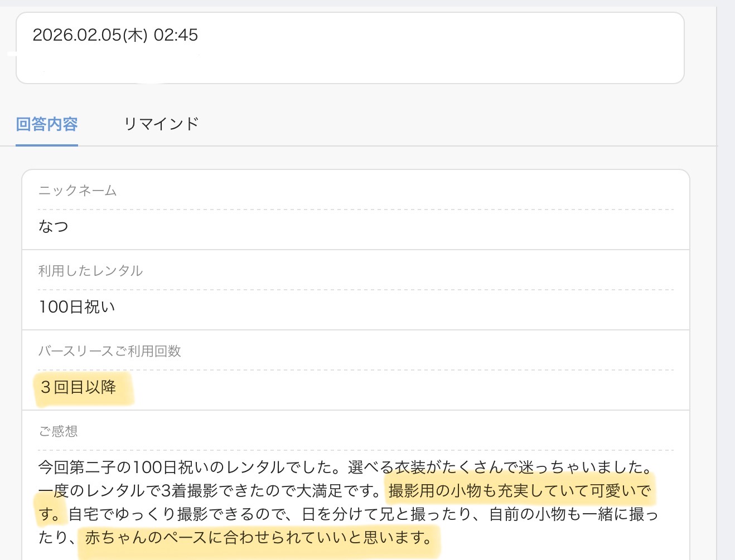This screenshot has width=735, height=560.
Task: Click the blue underline beneath 回答内容
Action: point(47,145)
